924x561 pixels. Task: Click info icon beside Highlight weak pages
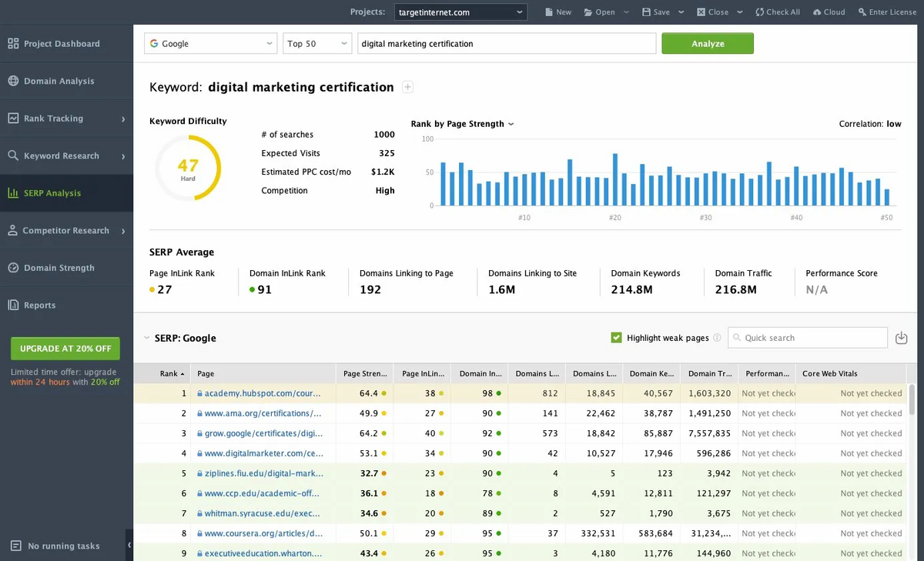(717, 338)
